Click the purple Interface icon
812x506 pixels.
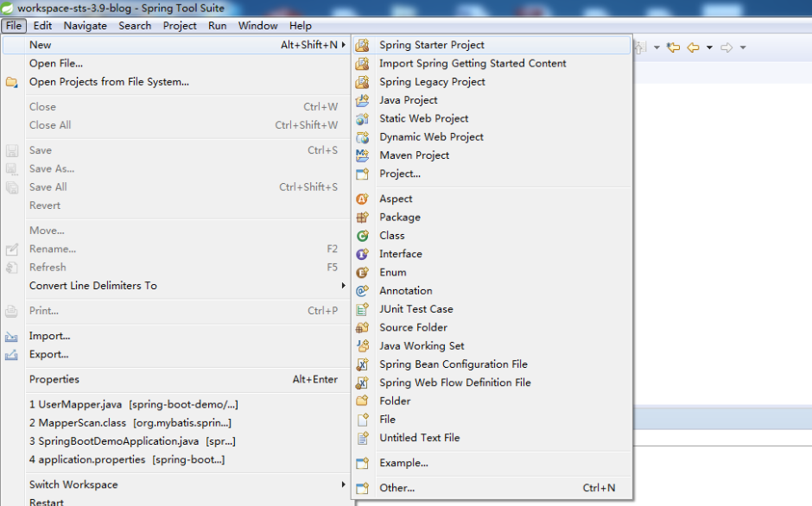[x=363, y=254]
